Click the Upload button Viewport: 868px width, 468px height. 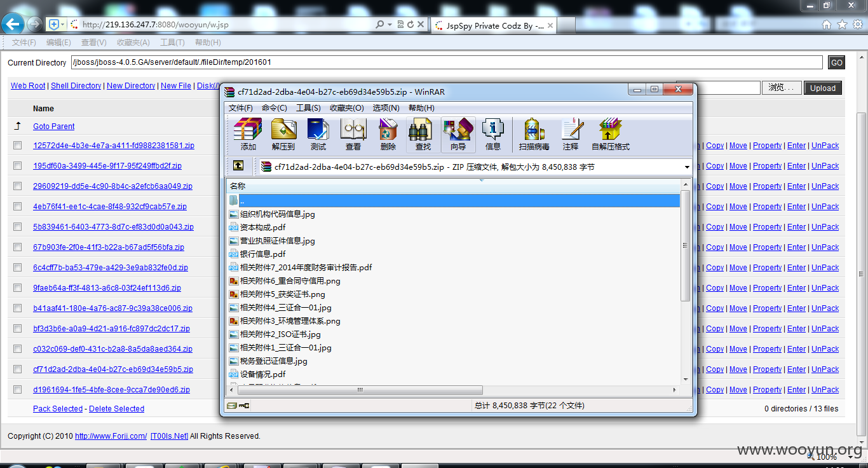click(823, 88)
